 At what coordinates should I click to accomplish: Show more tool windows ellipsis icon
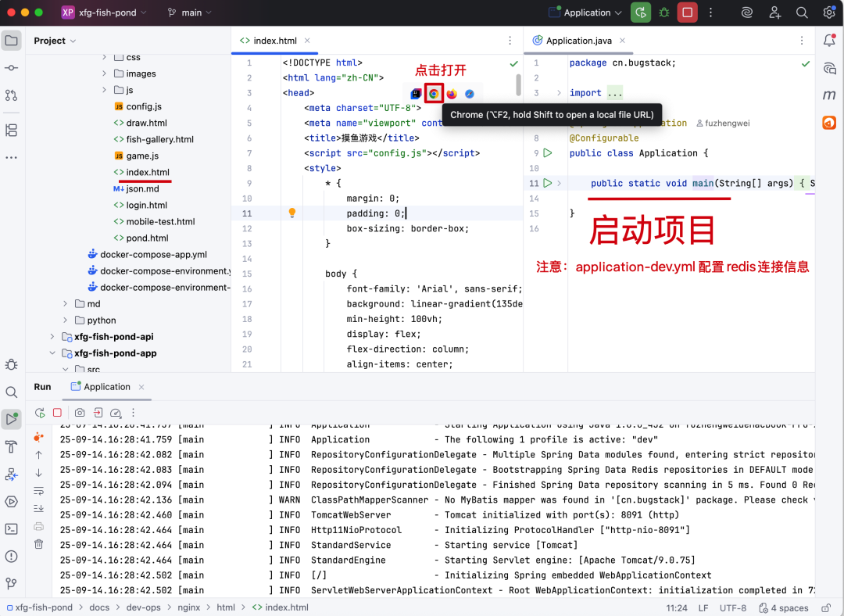click(11, 158)
